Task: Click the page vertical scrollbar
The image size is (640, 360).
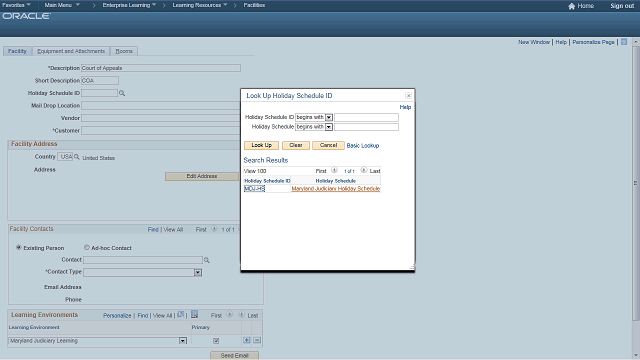Action: [x=636, y=184]
